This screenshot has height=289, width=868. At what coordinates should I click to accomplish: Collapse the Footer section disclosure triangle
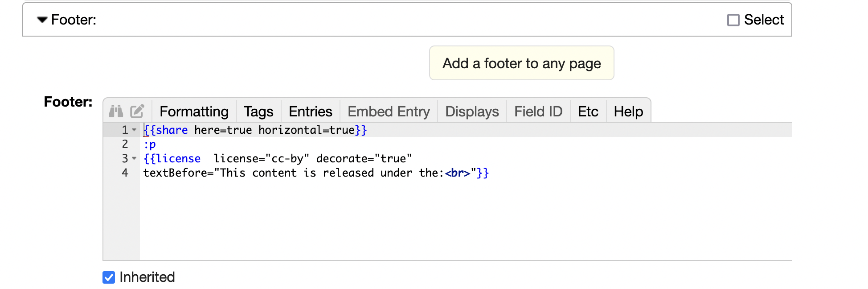tap(42, 20)
